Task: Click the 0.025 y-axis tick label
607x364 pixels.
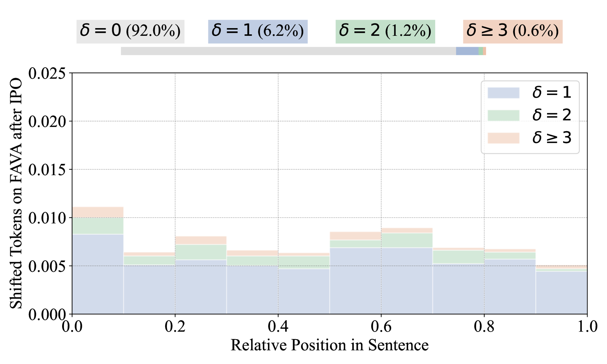Action: tap(47, 73)
